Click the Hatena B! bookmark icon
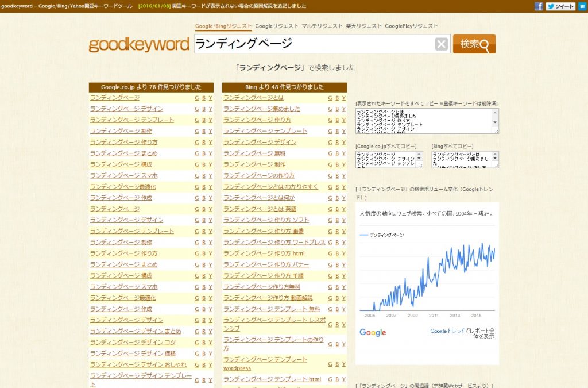The image size is (588, 388). [x=582, y=6]
